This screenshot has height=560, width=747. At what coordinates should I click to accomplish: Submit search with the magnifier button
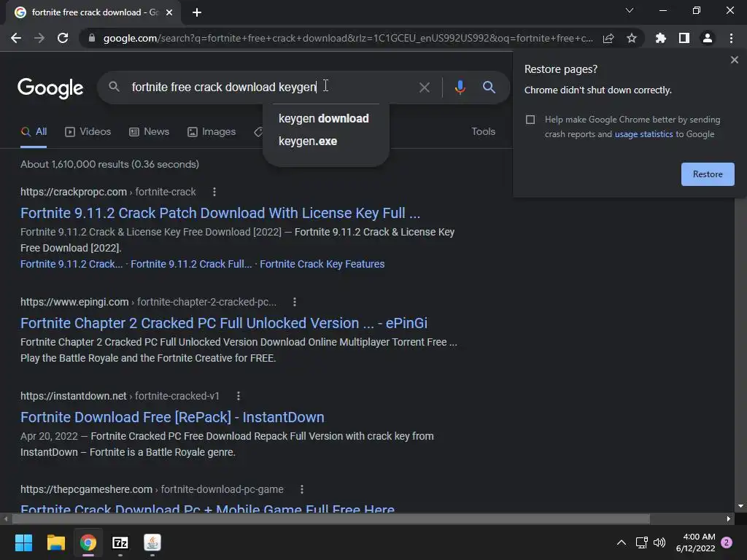(x=489, y=87)
